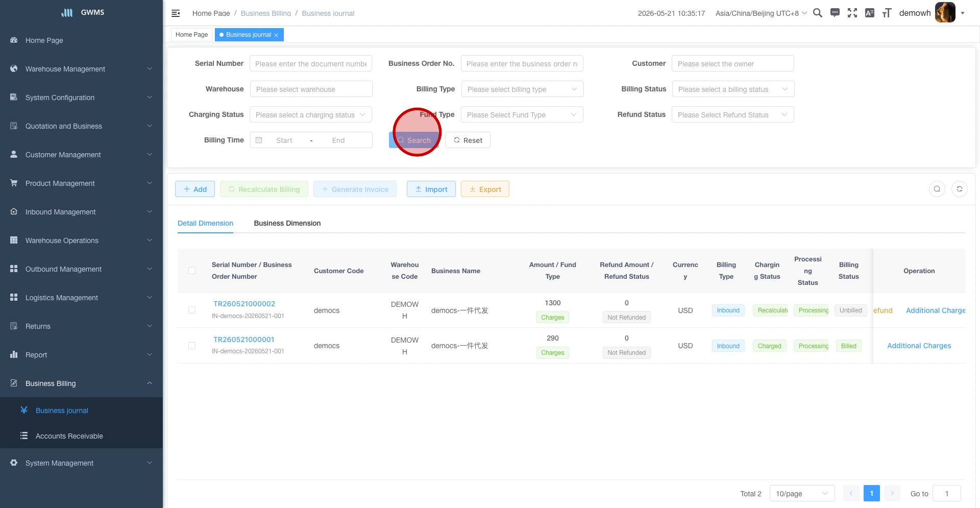Click the Export button

(x=485, y=189)
